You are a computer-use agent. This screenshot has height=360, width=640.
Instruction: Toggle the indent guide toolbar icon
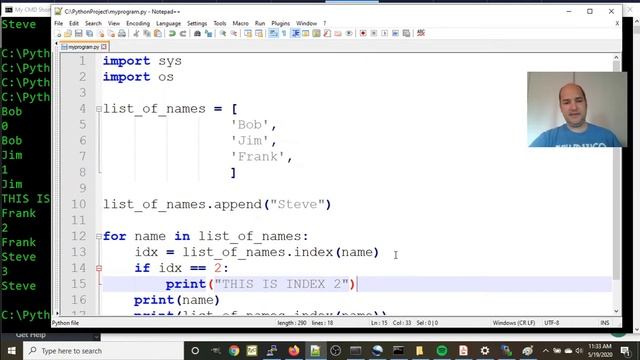295,33
